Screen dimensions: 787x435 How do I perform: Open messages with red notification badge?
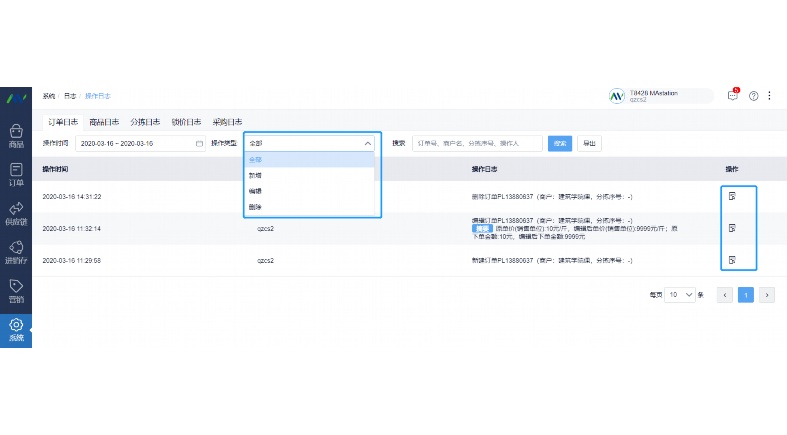tap(733, 95)
